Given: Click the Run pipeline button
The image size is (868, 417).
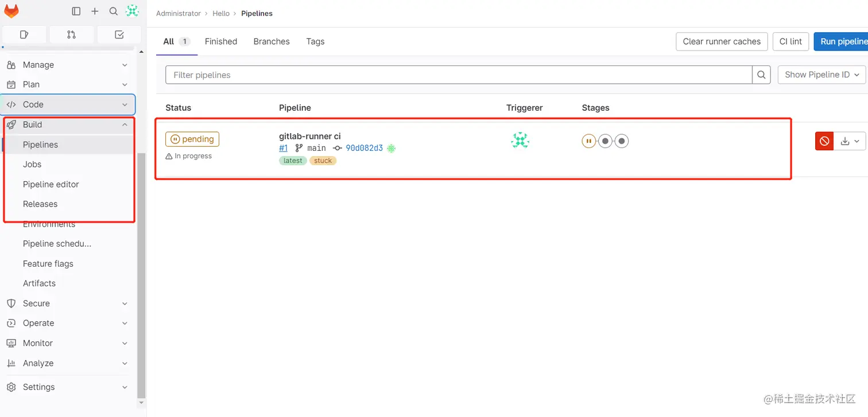Looking at the screenshot, I should tap(841, 41).
